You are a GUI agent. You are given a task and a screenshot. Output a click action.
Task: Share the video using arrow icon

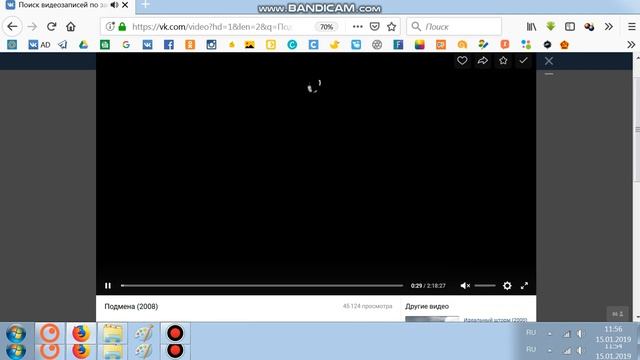482,60
